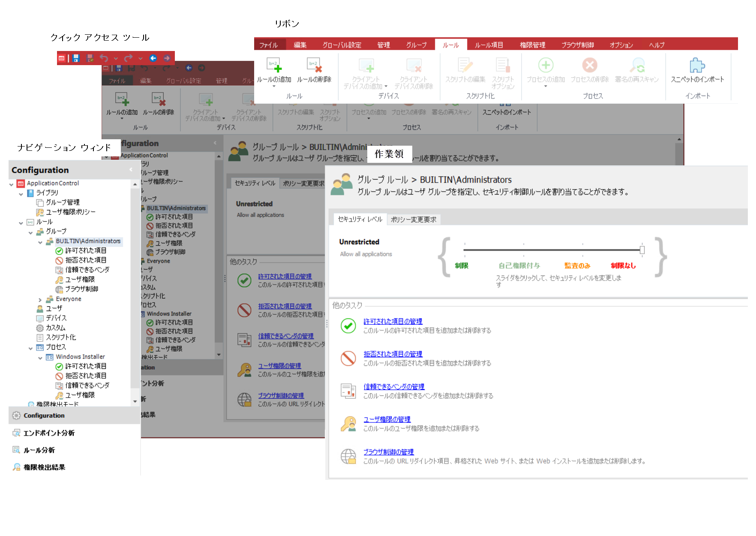
Task: Click スクリプトの編集 ribbon icon
Action: point(465,65)
